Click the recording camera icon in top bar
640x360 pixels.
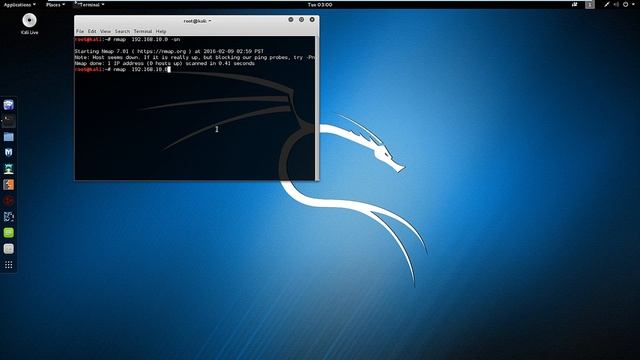pyautogui.click(x=574, y=5)
